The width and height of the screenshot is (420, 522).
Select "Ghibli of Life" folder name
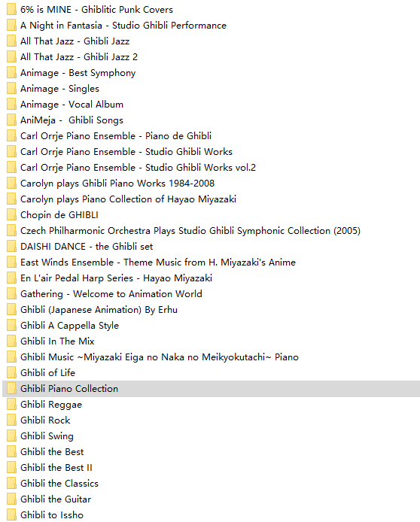pyautogui.click(x=48, y=373)
